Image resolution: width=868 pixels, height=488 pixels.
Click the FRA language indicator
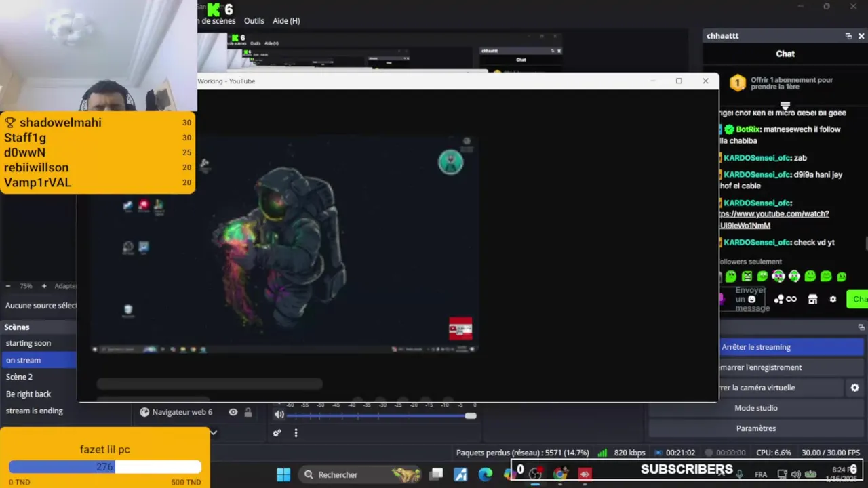(761, 474)
